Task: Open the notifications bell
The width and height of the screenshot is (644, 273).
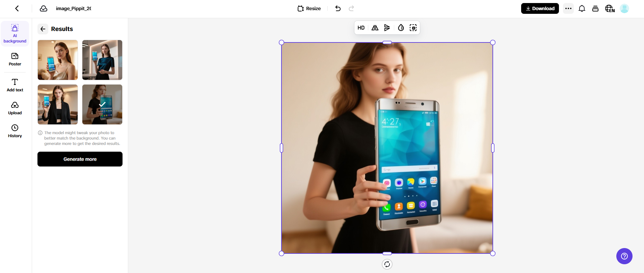Action: coord(582,8)
